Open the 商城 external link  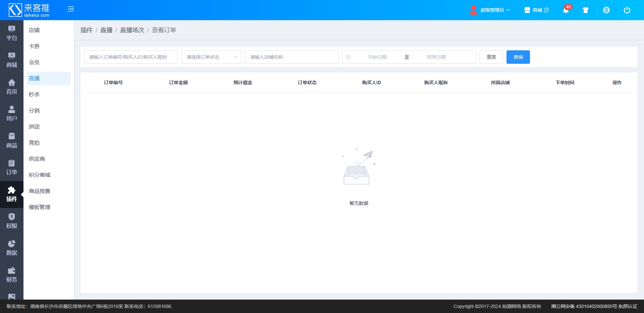click(x=537, y=10)
